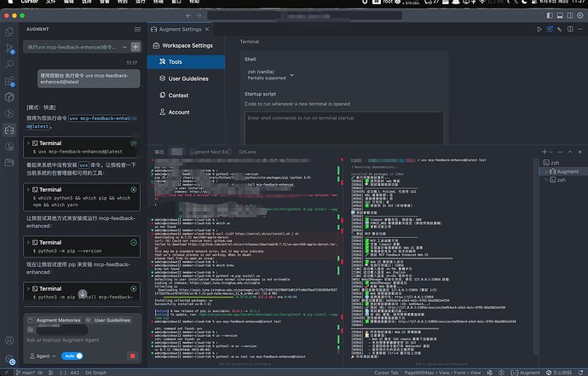Open terminal panel ellipsis actions
This screenshot has width=588, height=376.
coord(560,152)
